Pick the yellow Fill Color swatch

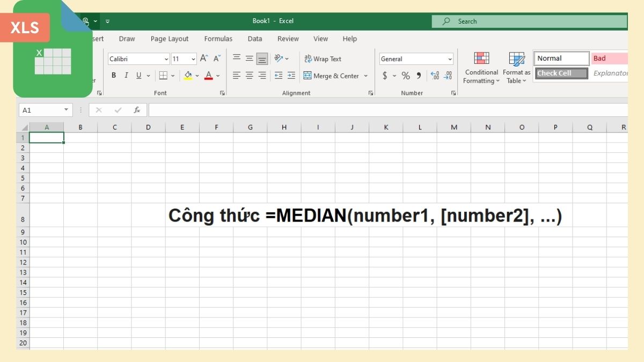[x=188, y=76]
